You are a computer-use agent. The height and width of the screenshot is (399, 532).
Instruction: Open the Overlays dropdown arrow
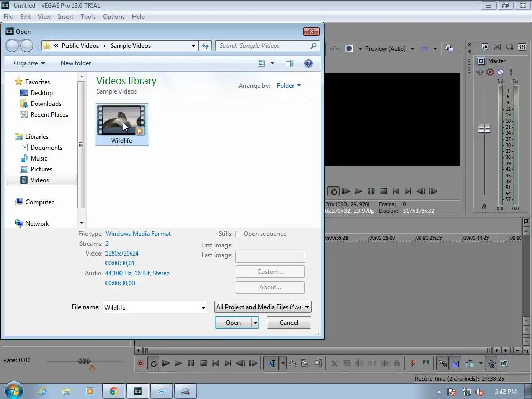(436, 49)
